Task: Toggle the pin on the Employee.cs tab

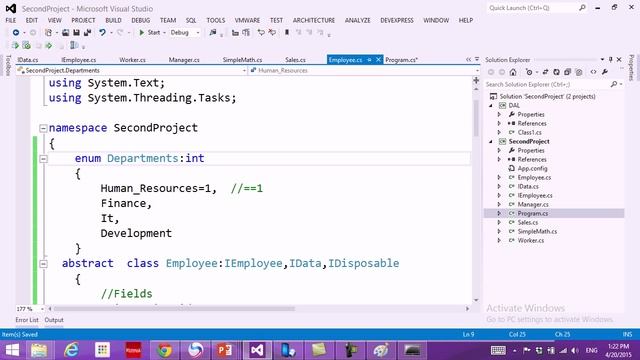Action: click(369, 60)
